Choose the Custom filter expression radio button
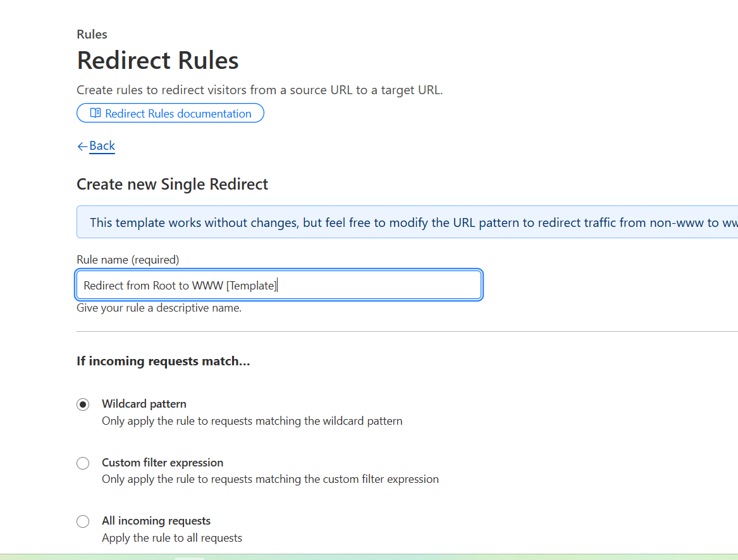 tap(83, 463)
